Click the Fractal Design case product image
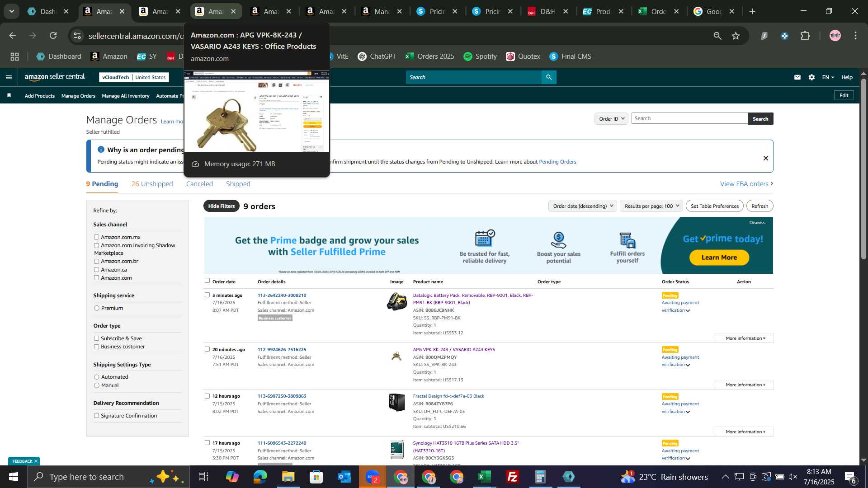Image resolution: width=868 pixels, height=488 pixels. [396, 402]
